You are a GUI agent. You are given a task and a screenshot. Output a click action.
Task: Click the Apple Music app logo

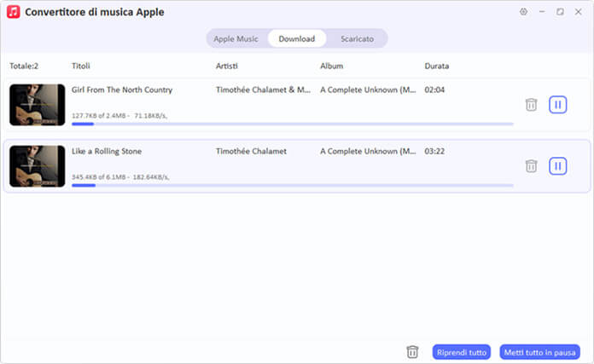tap(14, 12)
